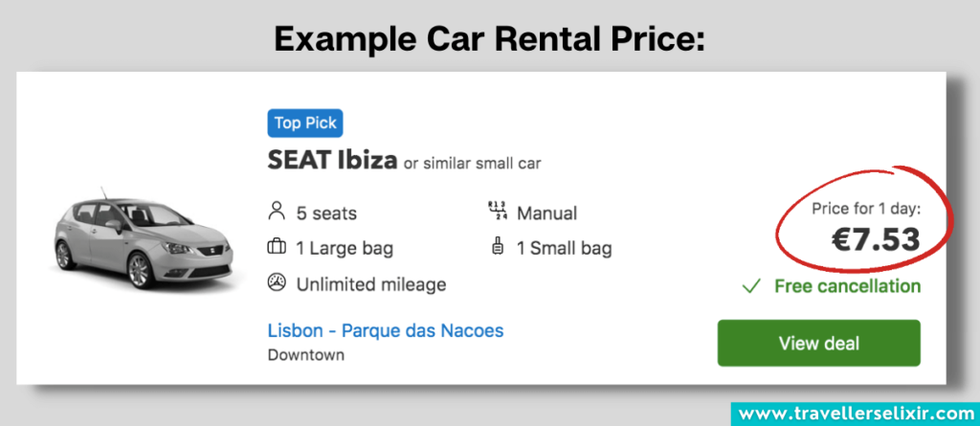
Task: Click the seats person icon
Action: point(278,212)
